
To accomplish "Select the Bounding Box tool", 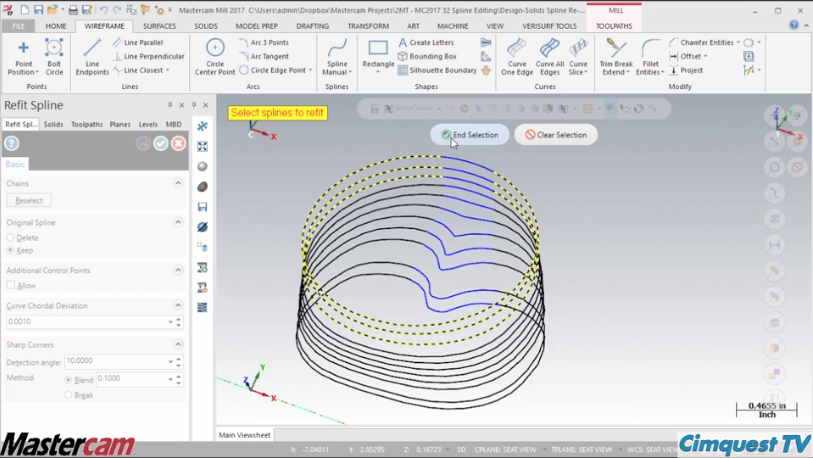I will [427, 56].
